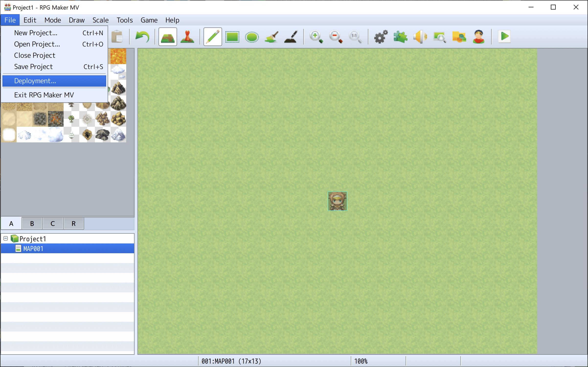Choose Exit RPG Maker MV
Image resolution: width=588 pixels, height=367 pixels.
pos(54,95)
